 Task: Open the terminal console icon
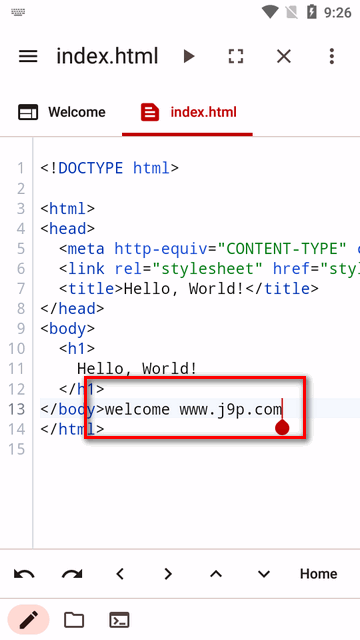coord(119,620)
